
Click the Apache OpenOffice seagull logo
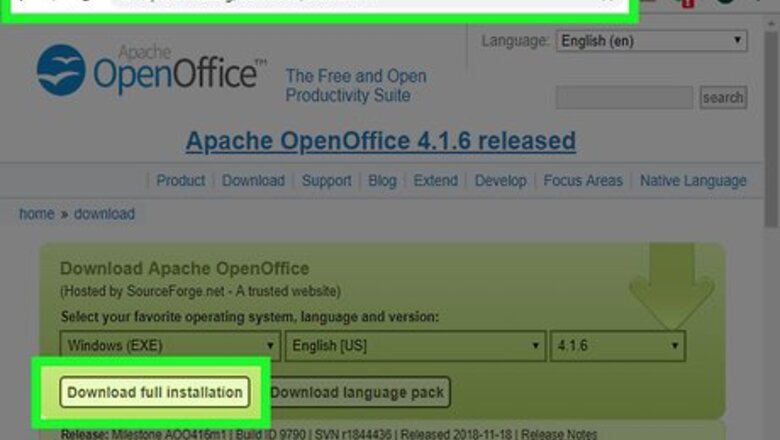(61, 70)
